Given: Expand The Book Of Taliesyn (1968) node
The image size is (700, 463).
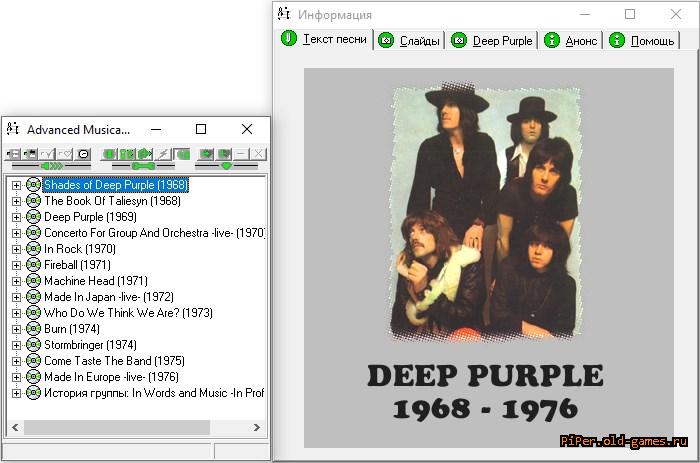Looking at the screenshot, I should pos(16,201).
